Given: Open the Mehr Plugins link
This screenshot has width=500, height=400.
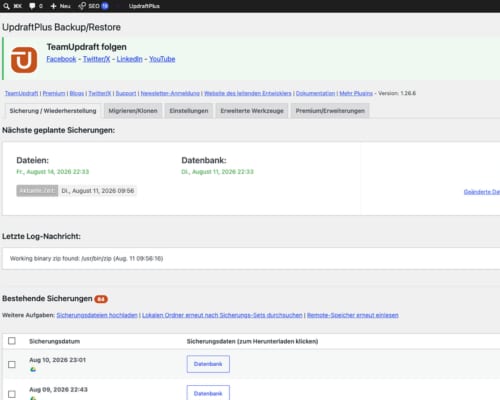Looking at the screenshot, I should pyautogui.click(x=356, y=93).
